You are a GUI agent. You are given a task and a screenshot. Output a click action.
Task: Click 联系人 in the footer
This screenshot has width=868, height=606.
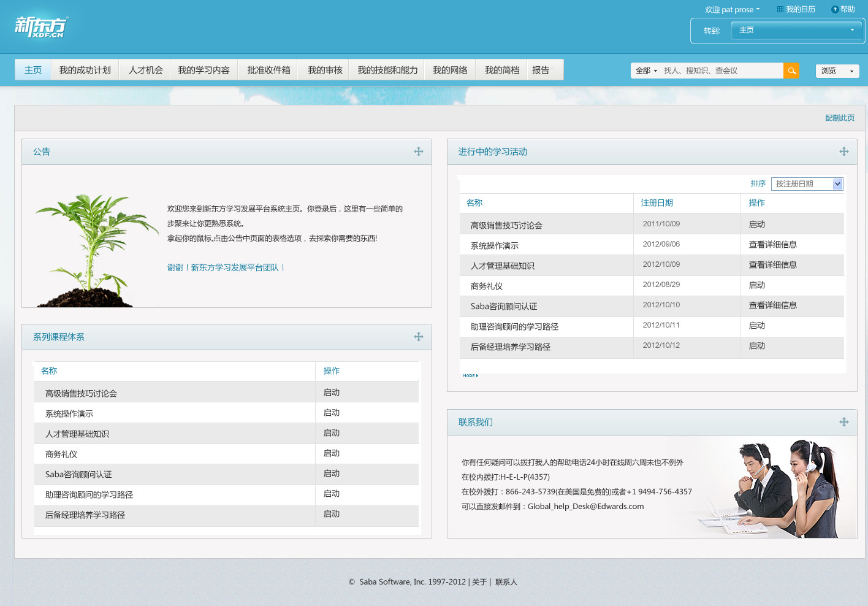click(506, 582)
